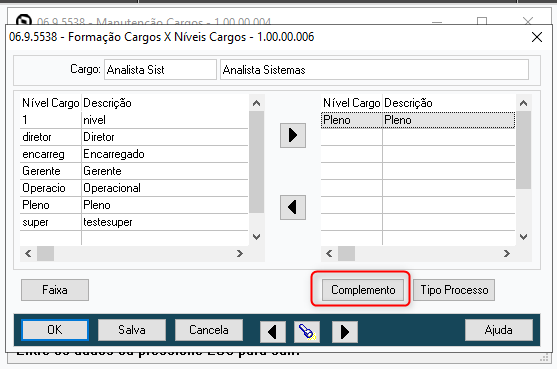Select the row with level 1 nivel
The image size is (557, 369).
click(134, 120)
